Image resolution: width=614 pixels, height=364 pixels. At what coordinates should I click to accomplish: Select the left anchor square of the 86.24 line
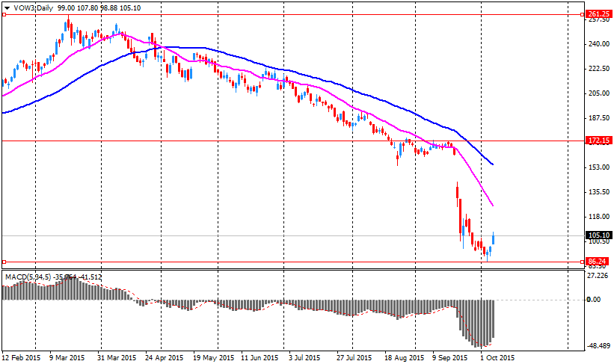(4, 262)
